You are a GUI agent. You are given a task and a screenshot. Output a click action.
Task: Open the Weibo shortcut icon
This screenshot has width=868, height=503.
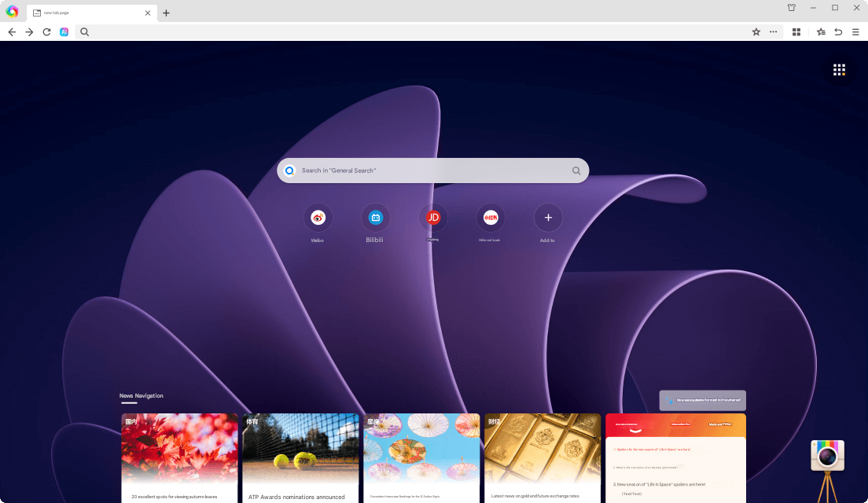pos(318,218)
